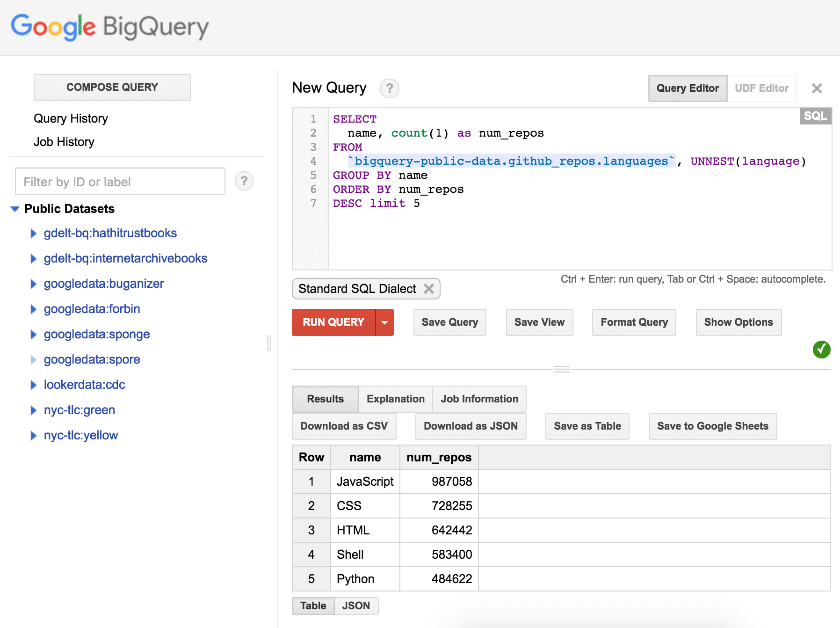The width and height of the screenshot is (840, 628).
Task: Click the RUN QUERY button
Action: [333, 322]
